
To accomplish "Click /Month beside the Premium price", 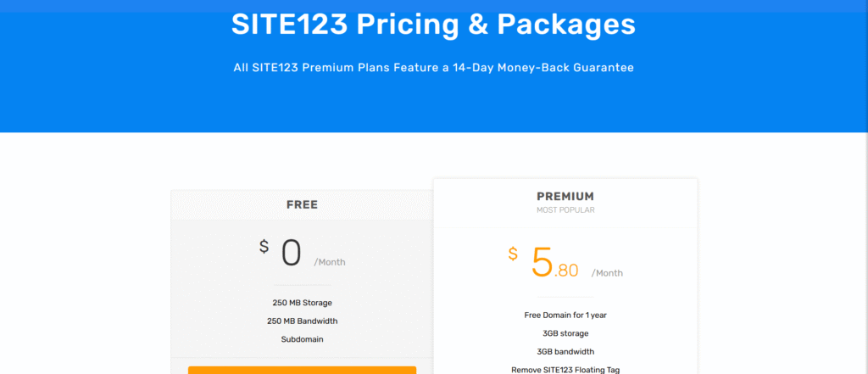I will [607, 273].
